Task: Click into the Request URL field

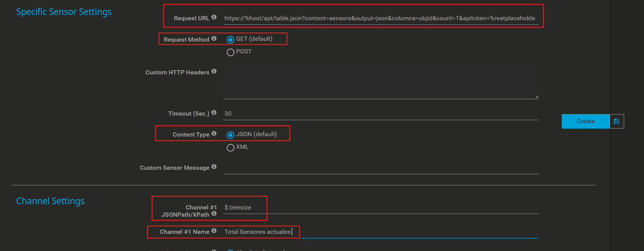Action: pyautogui.click(x=380, y=18)
